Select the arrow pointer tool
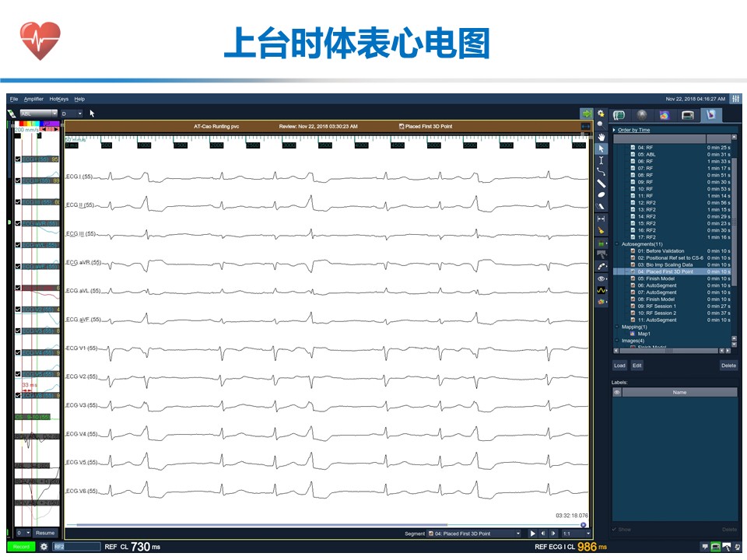 [x=601, y=149]
